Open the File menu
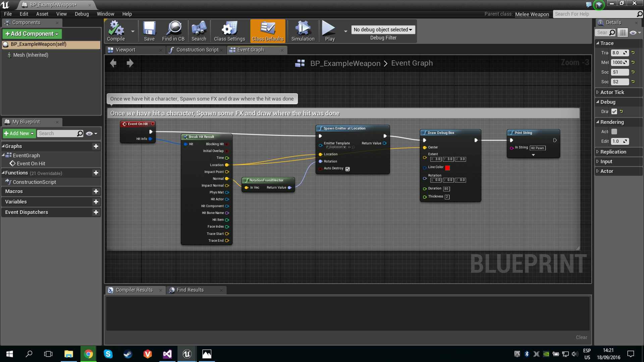The image size is (644, 362). click(8, 14)
